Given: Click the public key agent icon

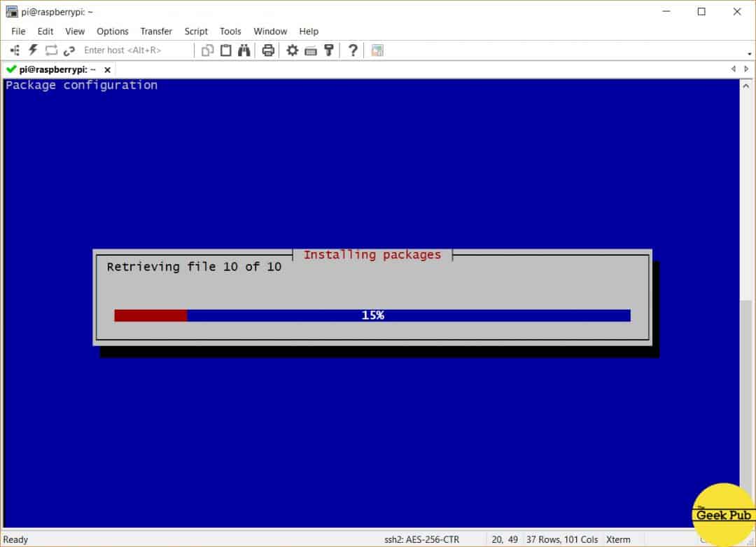Looking at the screenshot, I should 328,50.
